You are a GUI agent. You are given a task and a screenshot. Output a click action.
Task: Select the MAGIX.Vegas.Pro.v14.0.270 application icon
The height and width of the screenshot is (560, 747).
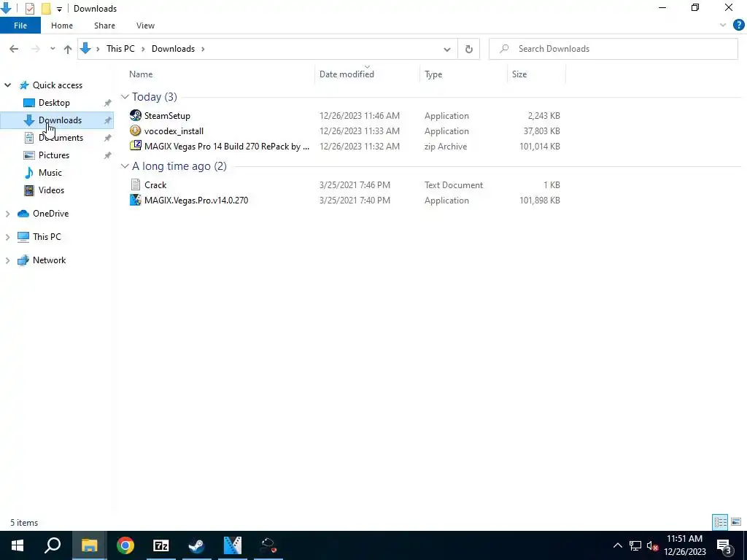[135, 200]
